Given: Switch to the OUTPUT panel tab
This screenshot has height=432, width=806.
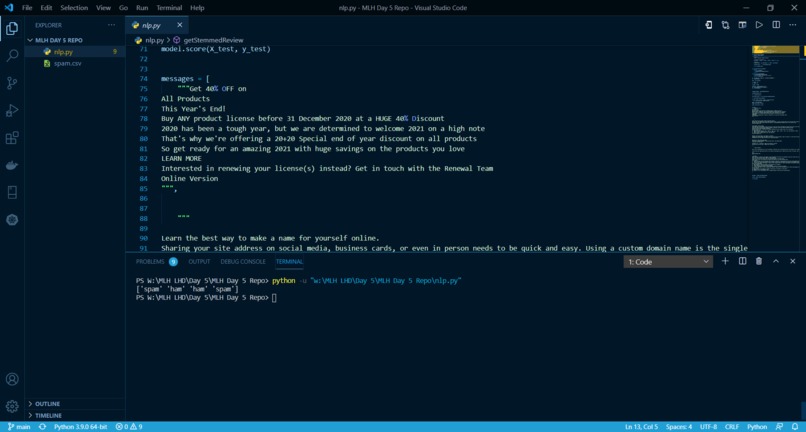Looking at the screenshot, I should tap(199, 262).
